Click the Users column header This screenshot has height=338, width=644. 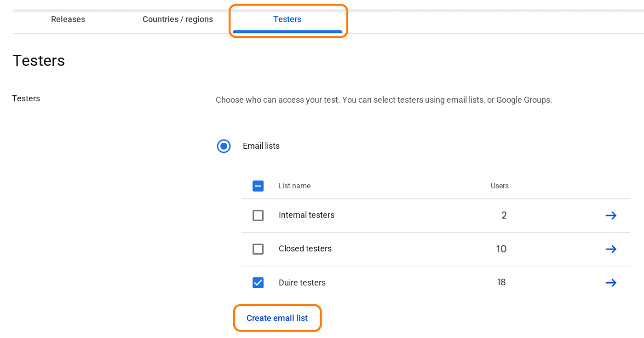[x=500, y=186]
